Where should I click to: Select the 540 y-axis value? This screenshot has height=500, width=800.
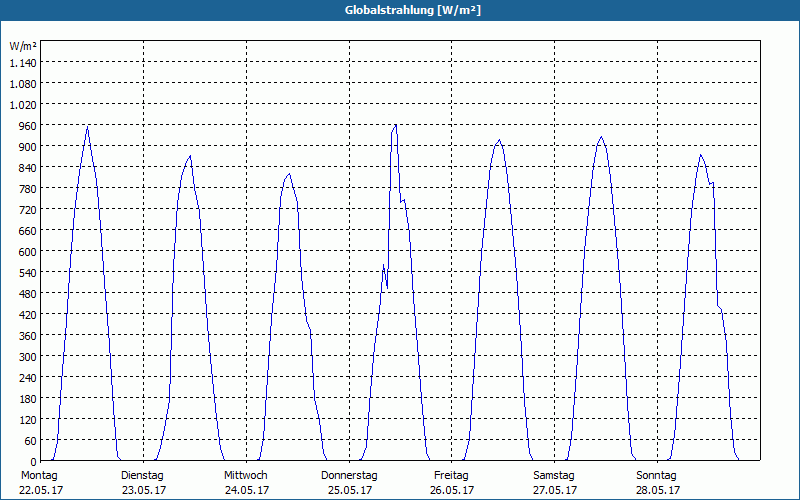[x=28, y=272]
